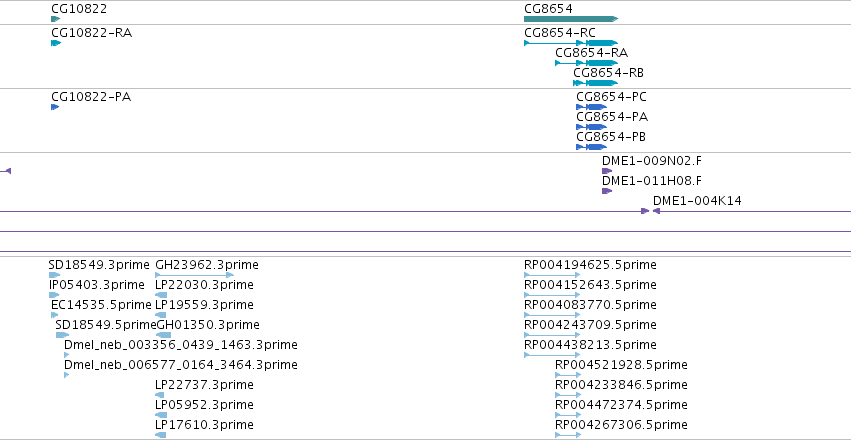Select the CG8654 gene bar
This screenshot has width=851, height=440.
pos(571,19)
